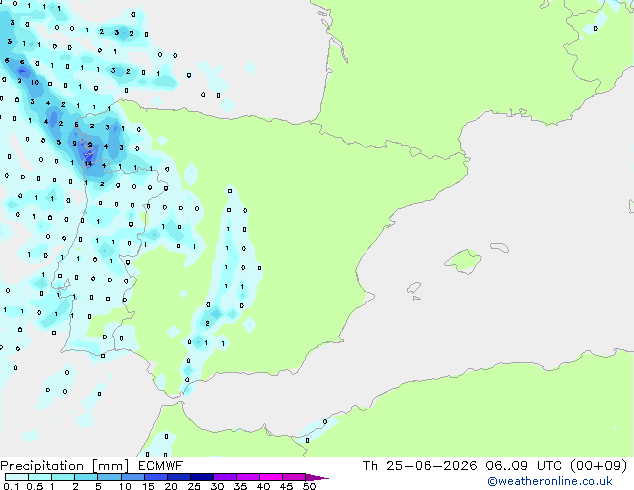
Task: Pick the 5–10 mm legend swatch
Action: tap(109, 477)
